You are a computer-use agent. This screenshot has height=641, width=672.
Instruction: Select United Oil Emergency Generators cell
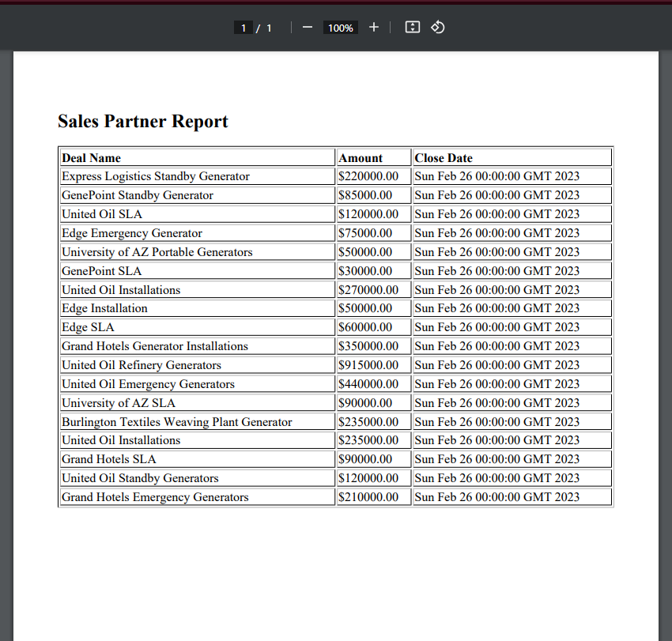pos(198,383)
